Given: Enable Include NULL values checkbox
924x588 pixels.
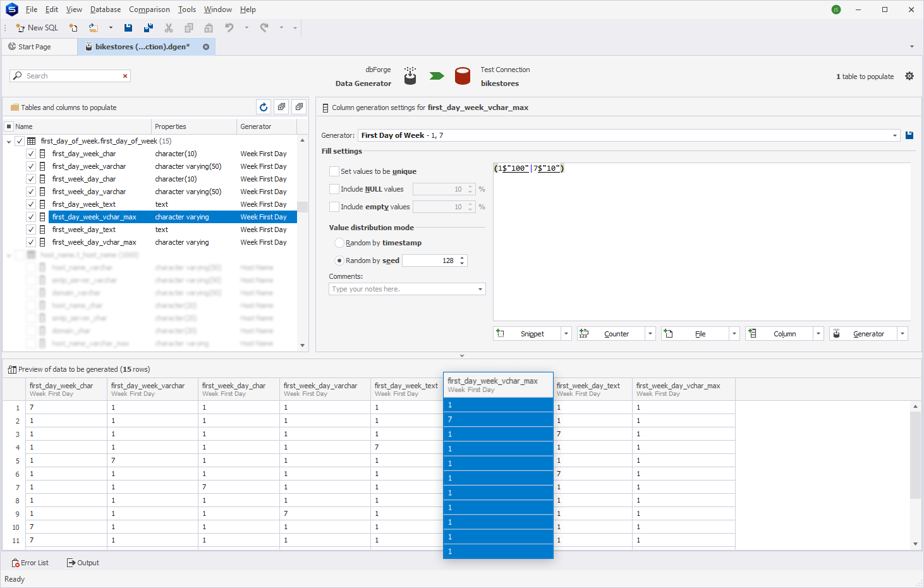Looking at the screenshot, I should tap(334, 189).
